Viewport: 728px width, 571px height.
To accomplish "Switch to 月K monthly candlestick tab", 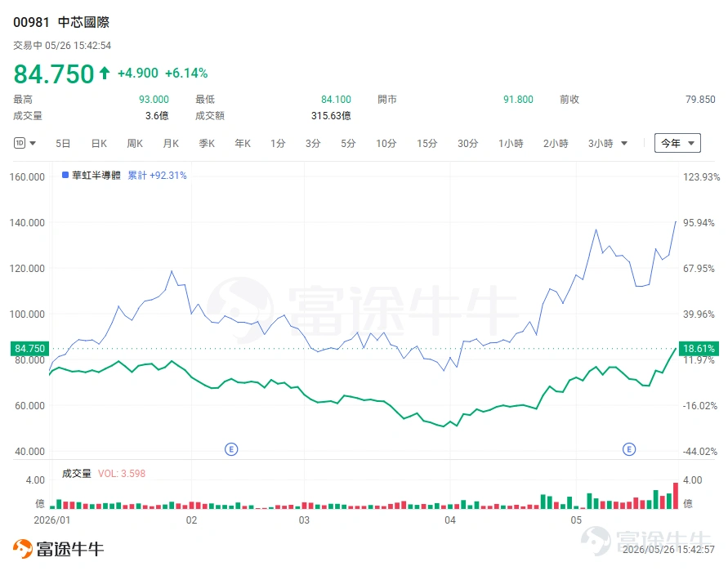I will click(171, 144).
